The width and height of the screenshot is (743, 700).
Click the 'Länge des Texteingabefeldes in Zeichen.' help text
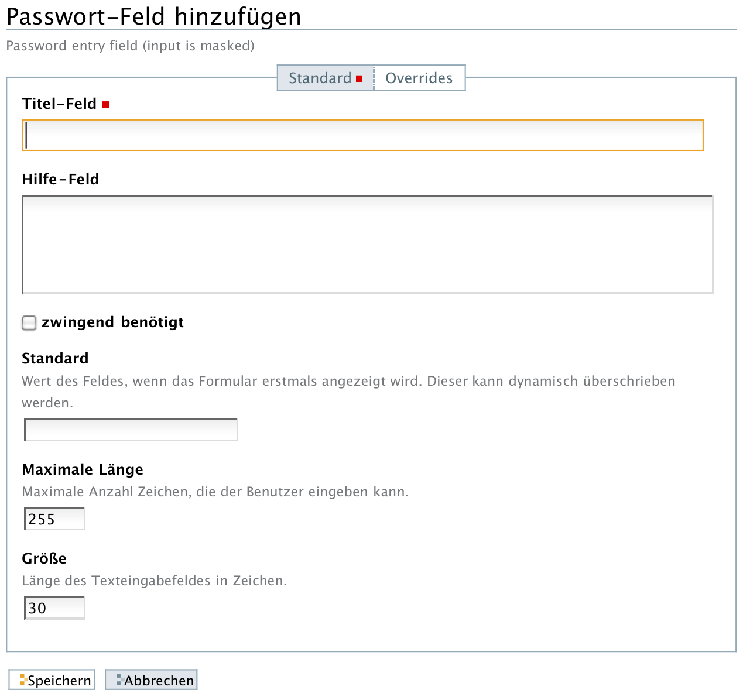[x=155, y=581]
